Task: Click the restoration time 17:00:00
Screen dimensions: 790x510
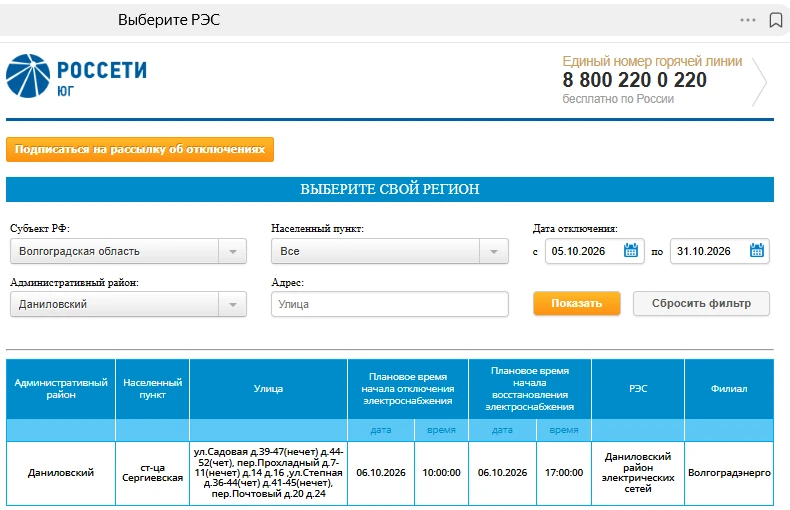Action: tap(564, 473)
